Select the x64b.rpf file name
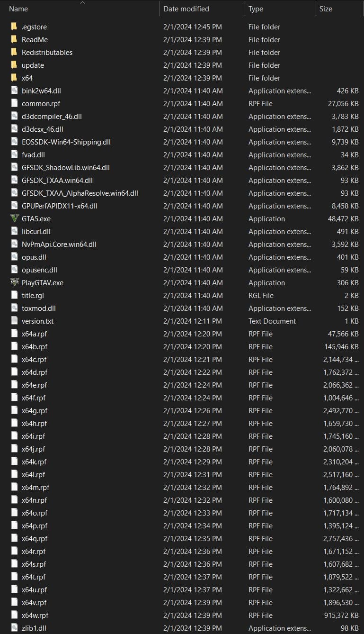This screenshot has width=364, height=634. (x=35, y=346)
